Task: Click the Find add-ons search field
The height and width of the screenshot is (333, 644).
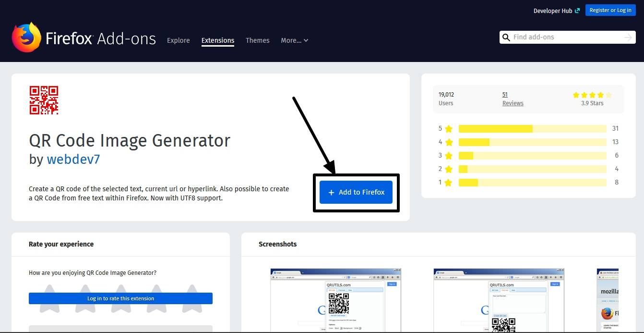Action: point(567,37)
